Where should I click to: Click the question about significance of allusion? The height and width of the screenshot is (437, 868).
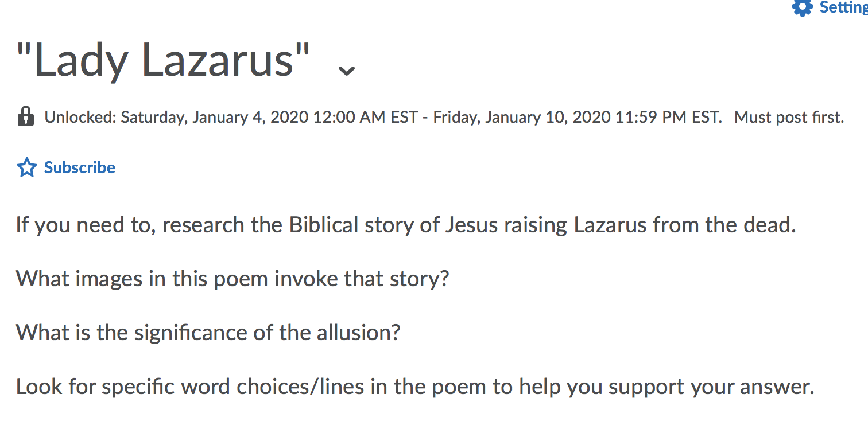tap(208, 333)
